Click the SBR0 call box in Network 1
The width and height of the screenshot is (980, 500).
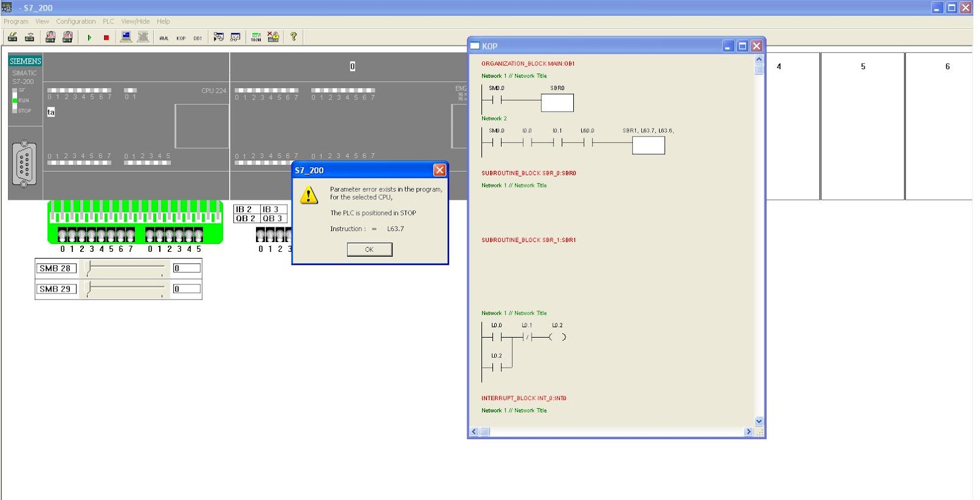coord(557,102)
